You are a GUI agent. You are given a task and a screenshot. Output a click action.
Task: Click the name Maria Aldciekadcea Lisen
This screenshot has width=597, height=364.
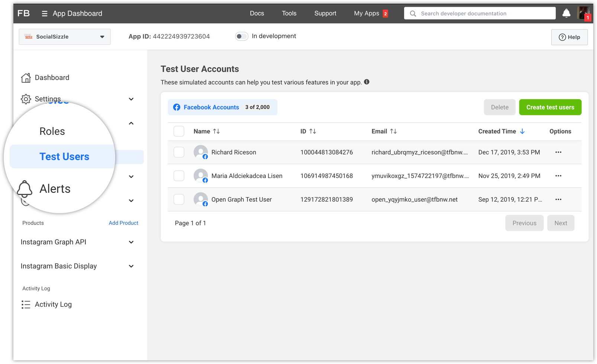(x=247, y=176)
